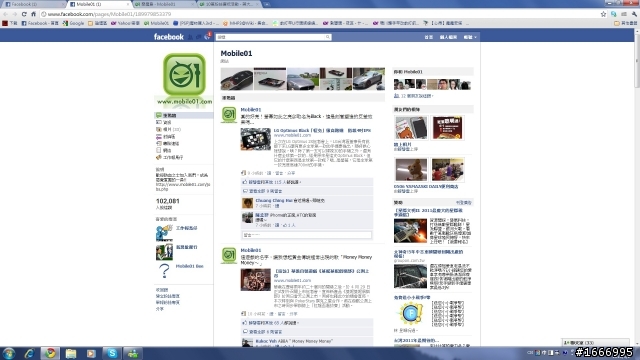The width and height of the screenshot is (640, 360).
Task: Switch to the fourth browser tab
Action: tap(229, 4)
